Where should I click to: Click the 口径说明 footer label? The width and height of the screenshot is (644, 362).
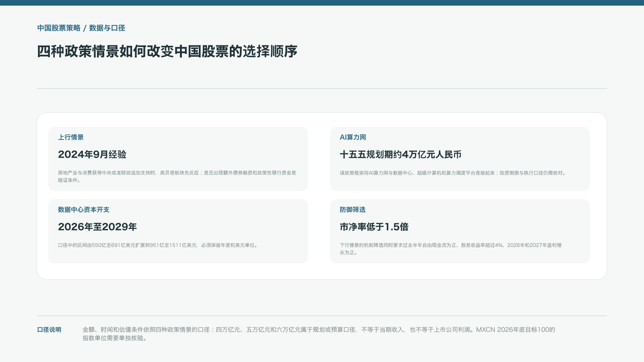coord(49,330)
